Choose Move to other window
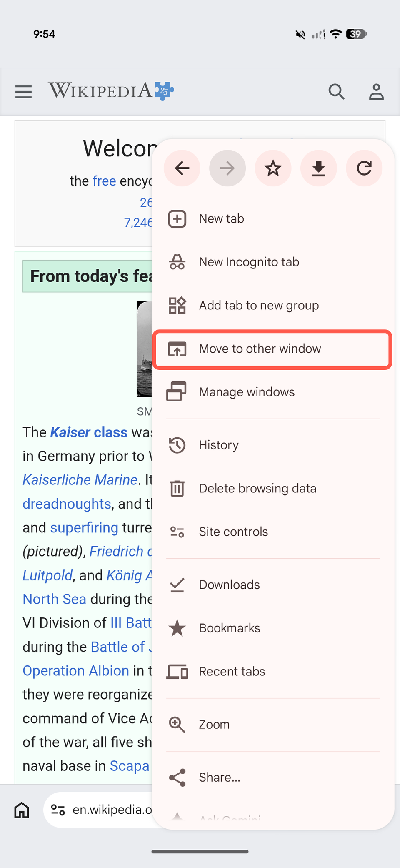The image size is (400, 868). click(273, 349)
